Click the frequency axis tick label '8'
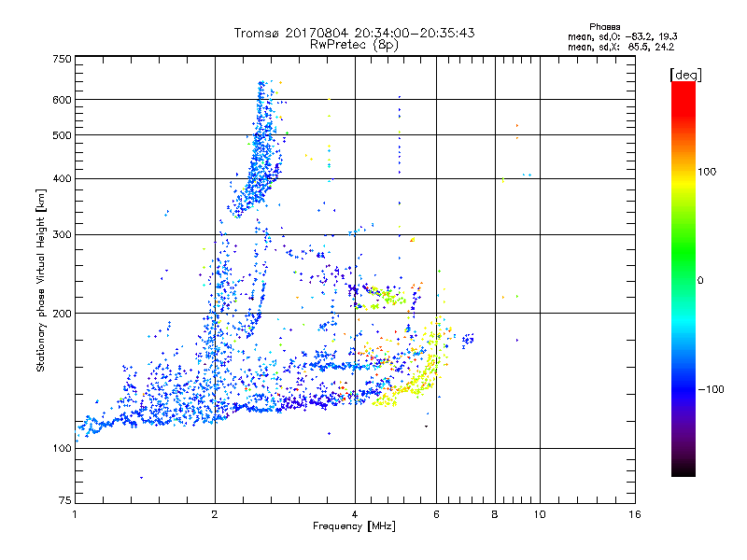The width and height of the screenshot is (747, 560). point(495,514)
